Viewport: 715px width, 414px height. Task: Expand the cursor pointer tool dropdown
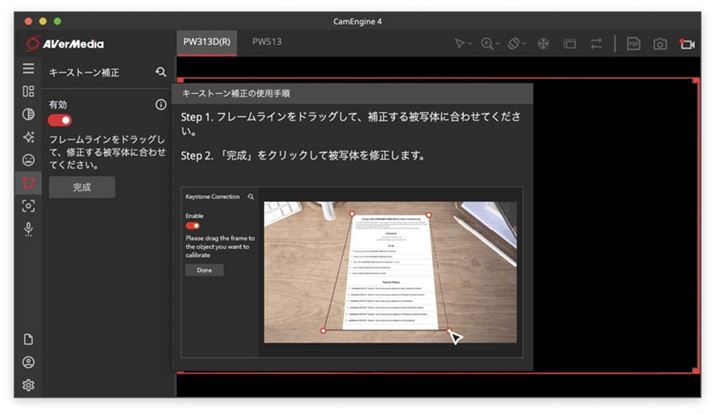coord(462,44)
